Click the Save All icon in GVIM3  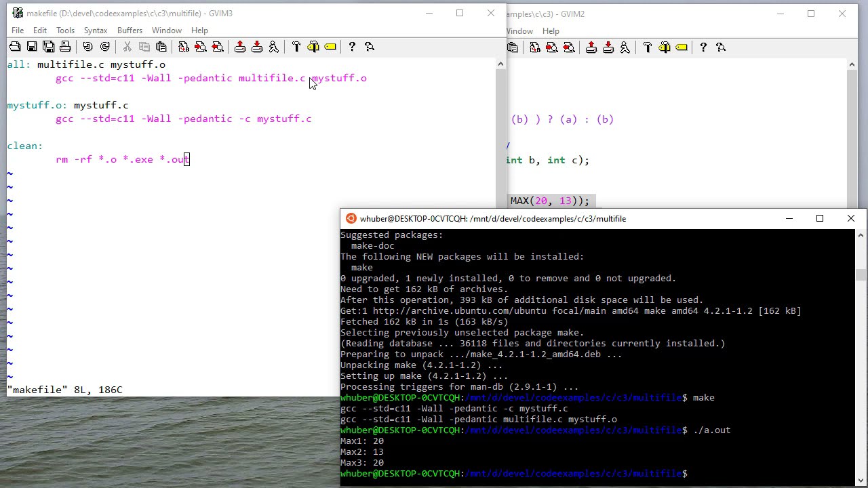(x=49, y=47)
